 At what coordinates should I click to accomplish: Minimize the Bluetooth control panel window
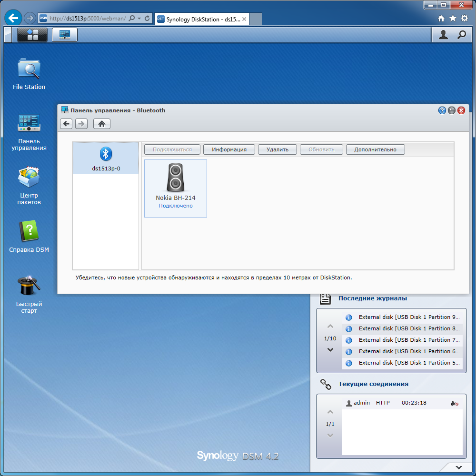click(x=452, y=110)
